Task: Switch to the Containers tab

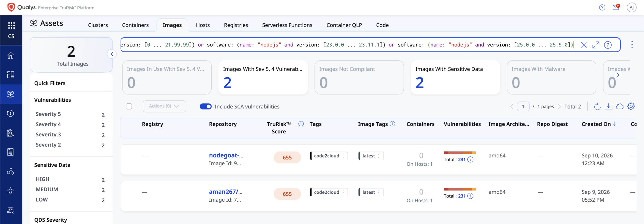Action: 135,25
